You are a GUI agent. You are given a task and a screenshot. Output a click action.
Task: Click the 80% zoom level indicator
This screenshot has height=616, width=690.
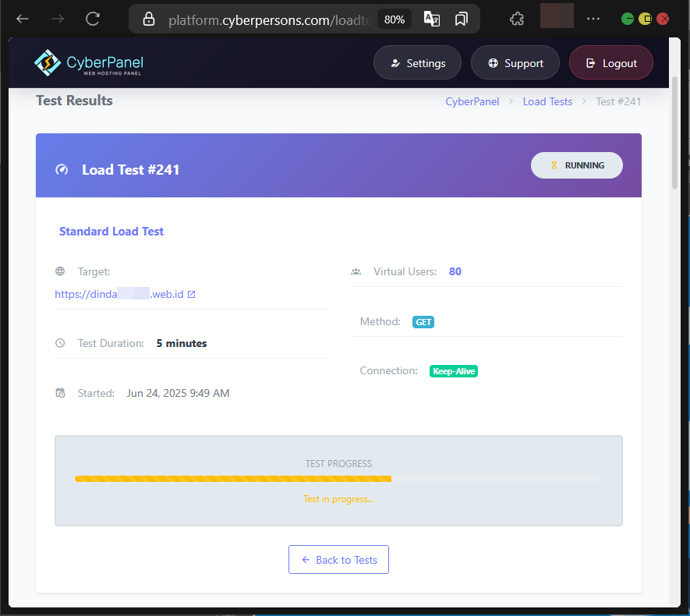(395, 19)
